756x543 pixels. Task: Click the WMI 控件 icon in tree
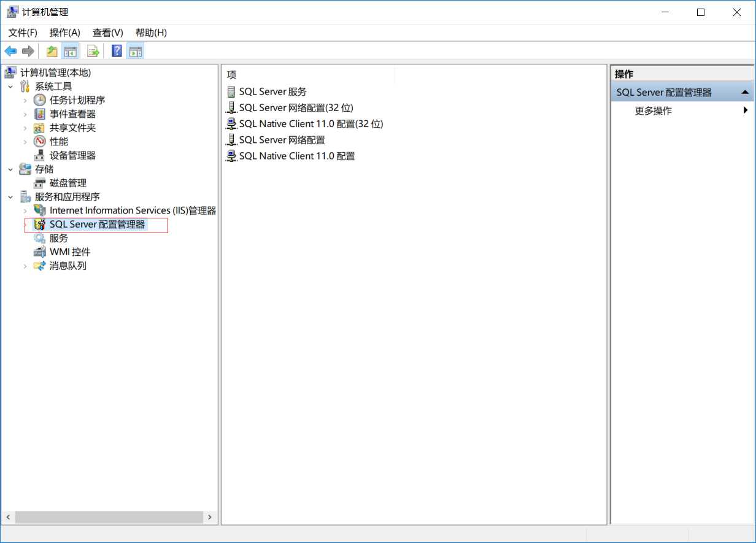tap(40, 252)
